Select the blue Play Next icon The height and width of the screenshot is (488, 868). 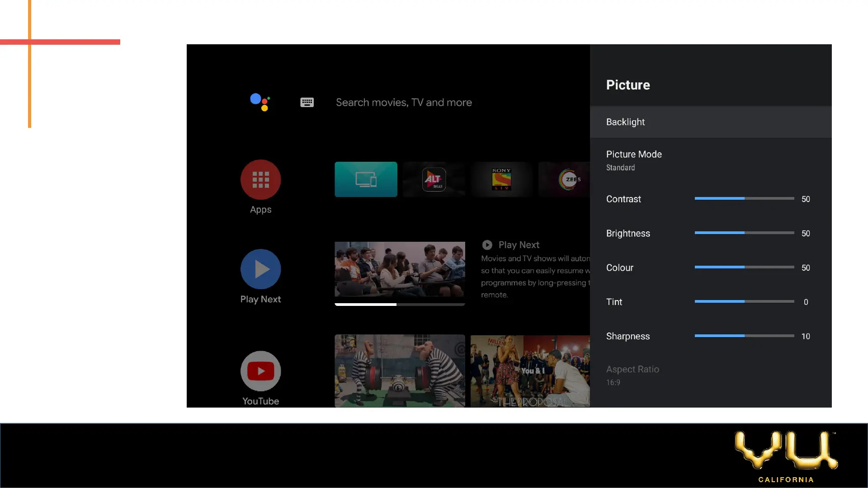pos(260,269)
